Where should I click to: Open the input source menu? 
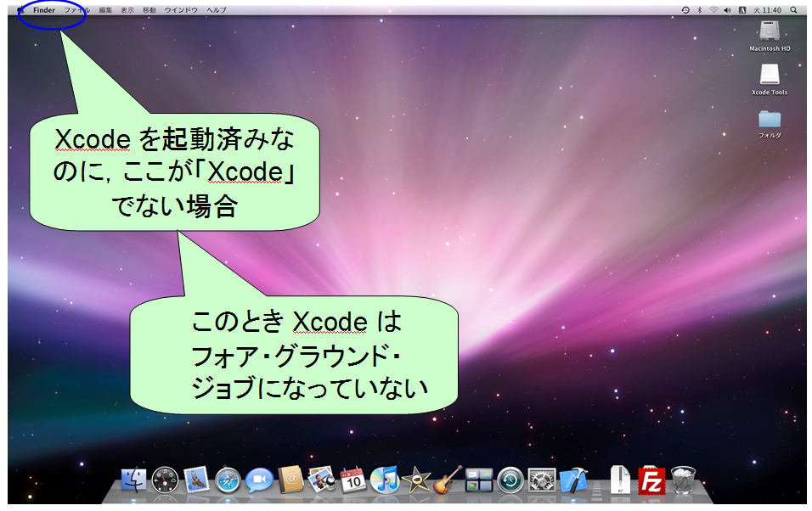coord(742,10)
